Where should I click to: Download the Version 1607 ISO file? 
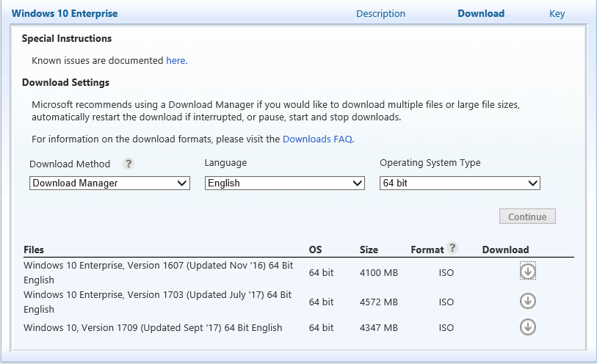(x=528, y=272)
